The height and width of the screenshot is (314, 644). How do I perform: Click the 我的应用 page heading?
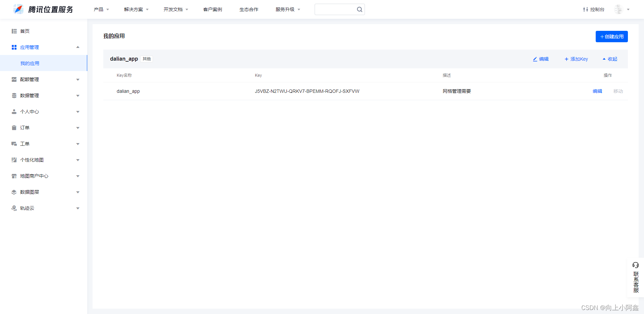click(114, 36)
